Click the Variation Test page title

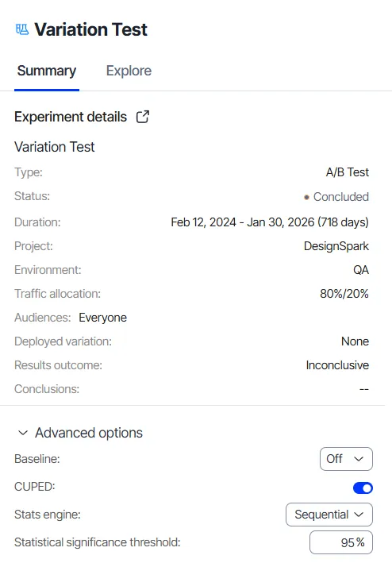point(90,29)
